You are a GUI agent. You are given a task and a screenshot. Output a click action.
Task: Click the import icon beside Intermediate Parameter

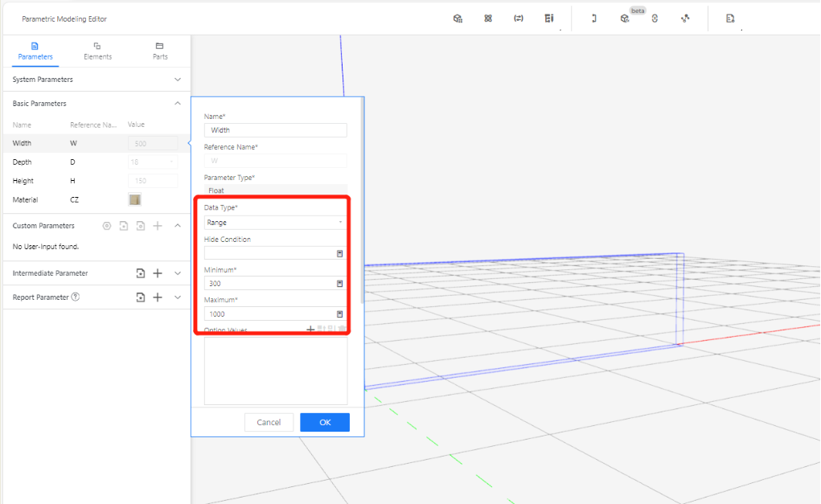[141, 273]
